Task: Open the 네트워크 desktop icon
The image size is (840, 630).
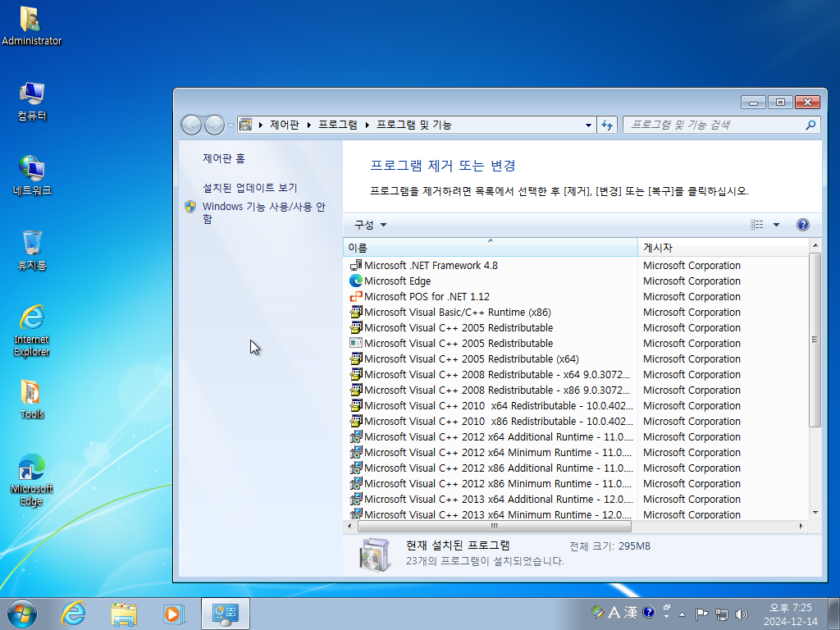Action: (32, 176)
